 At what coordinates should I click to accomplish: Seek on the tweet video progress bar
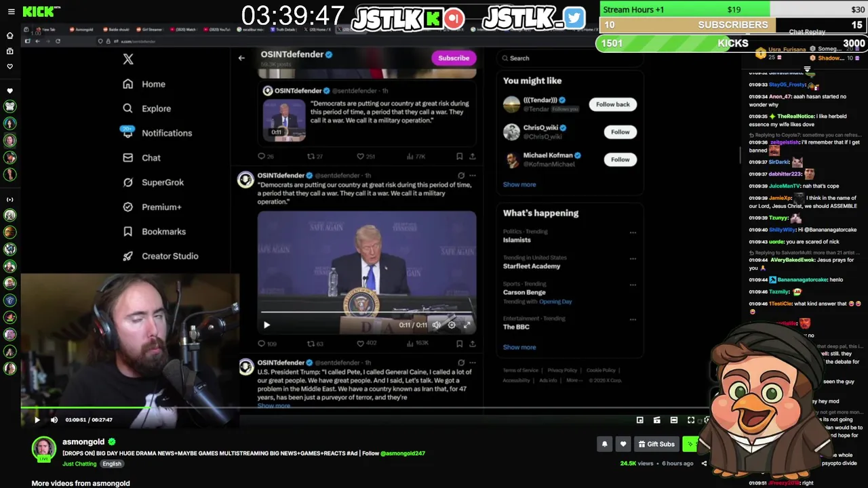366,313
